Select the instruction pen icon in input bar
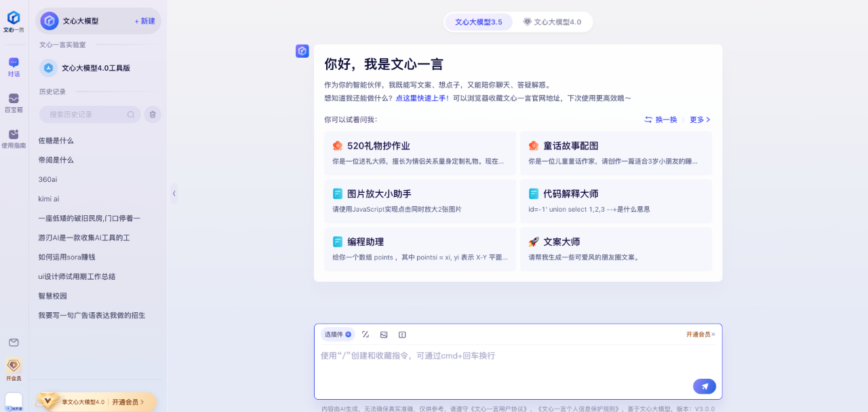This screenshot has width=868, height=412. click(366, 334)
